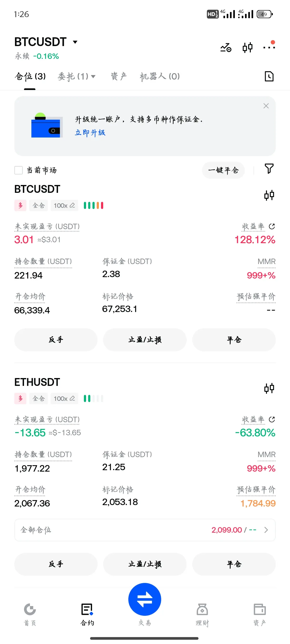
Task: Open order history document icon
Action: [x=269, y=76]
